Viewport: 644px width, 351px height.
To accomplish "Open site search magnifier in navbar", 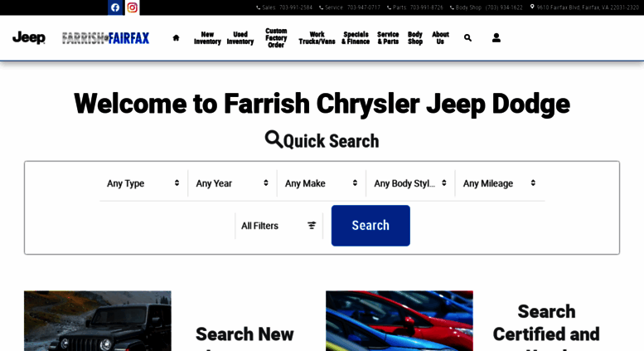I will [x=467, y=38].
